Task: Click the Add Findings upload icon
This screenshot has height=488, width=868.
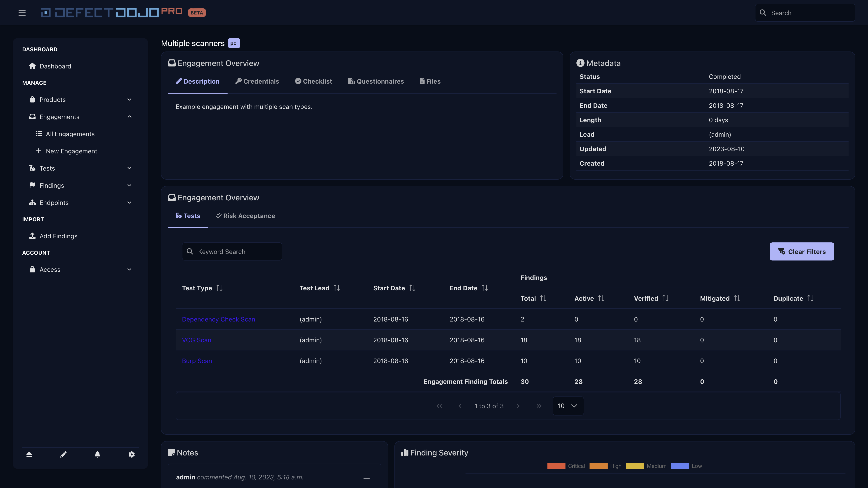Action: 32,236
